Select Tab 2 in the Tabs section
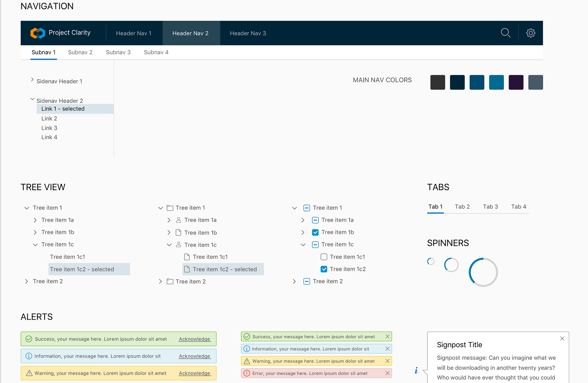 [462, 207]
